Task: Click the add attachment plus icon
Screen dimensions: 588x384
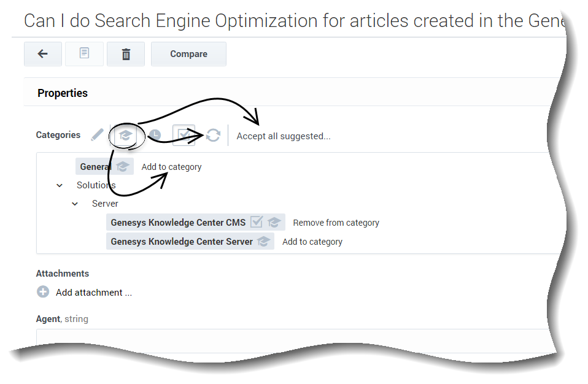Action: pos(43,292)
